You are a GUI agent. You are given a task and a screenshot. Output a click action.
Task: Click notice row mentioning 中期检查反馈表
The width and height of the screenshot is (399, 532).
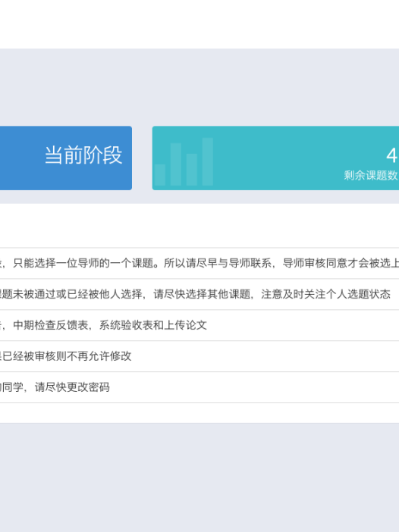point(199,325)
